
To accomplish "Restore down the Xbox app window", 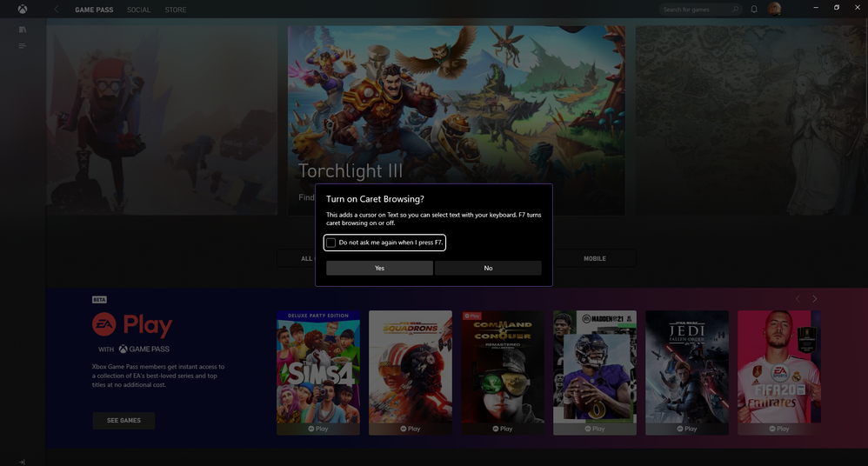I will [x=837, y=8].
